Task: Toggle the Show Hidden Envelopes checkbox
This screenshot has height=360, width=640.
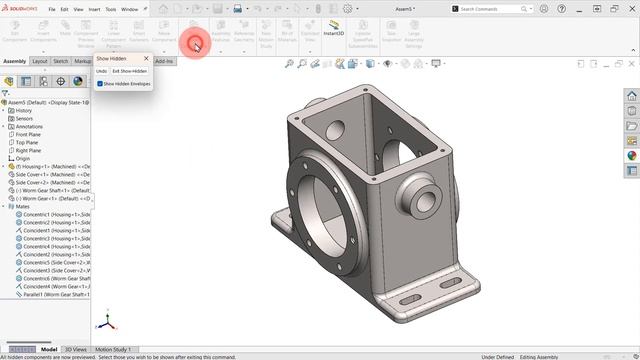Action: [100, 84]
